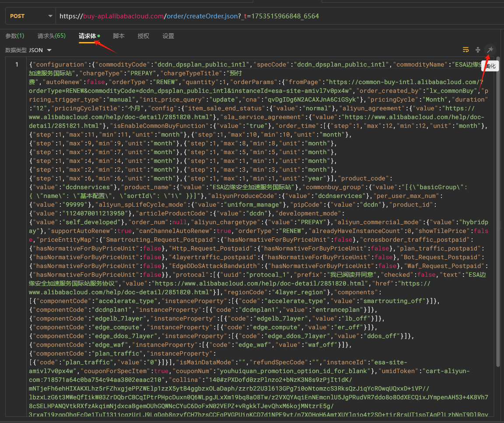Click the collapse/compress JSON icon
This screenshot has height=423, width=504.
pos(478,49)
